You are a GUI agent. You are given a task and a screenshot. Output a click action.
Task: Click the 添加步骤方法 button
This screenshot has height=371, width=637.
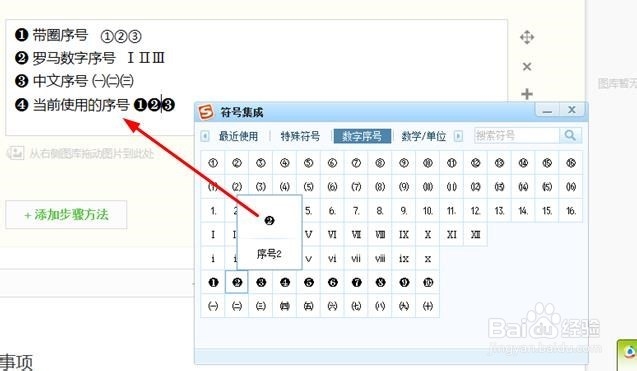click(x=66, y=215)
